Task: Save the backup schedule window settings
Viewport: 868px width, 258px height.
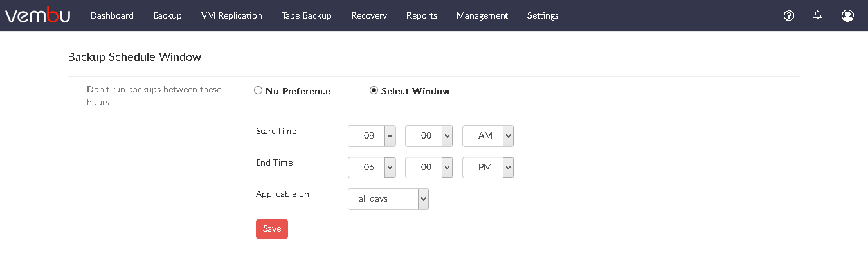Action: 272,229
